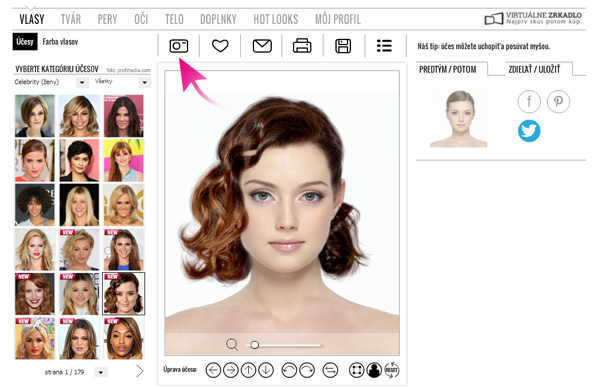Image resolution: width=600 pixels, height=388 pixels.
Task: Flip hairstyle horizontally
Action: tap(330, 370)
